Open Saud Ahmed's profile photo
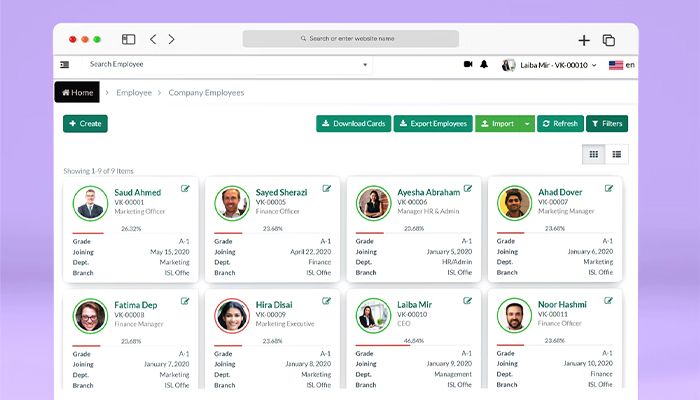 coord(90,204)
